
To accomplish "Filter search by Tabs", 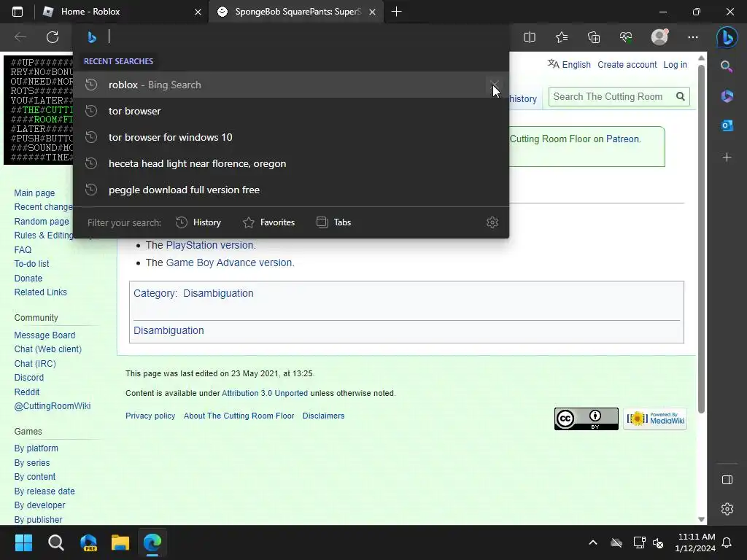I will (334, 222).
